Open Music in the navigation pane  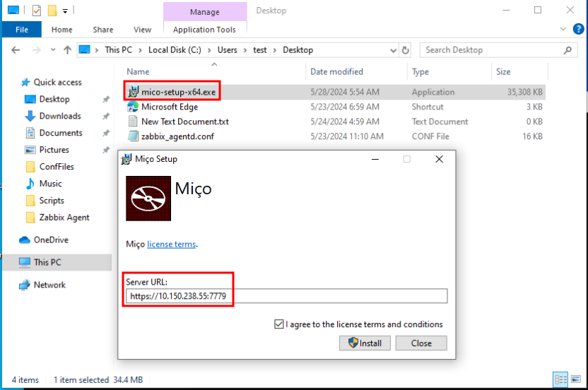click(50, 184)
